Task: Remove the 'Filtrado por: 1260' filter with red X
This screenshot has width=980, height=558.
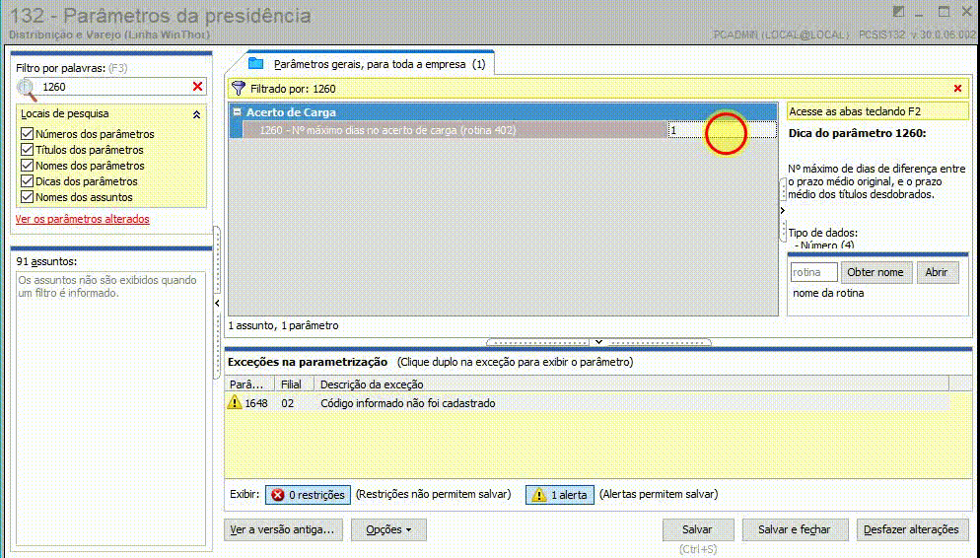Action: 957,88
